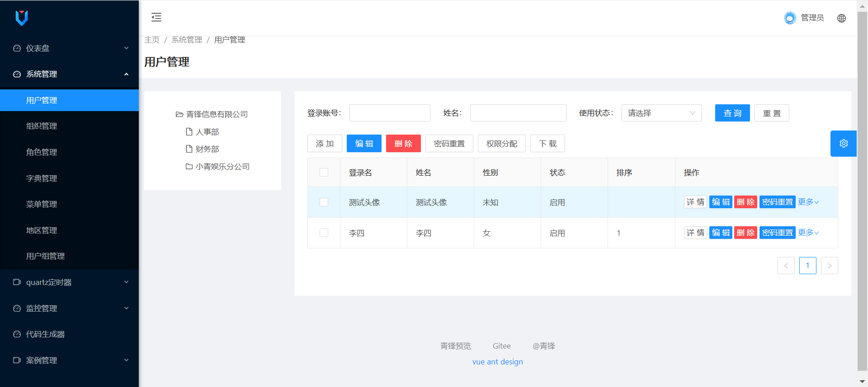
Task: Open the 青锋预览 footer link
Action: coord(456,346)
